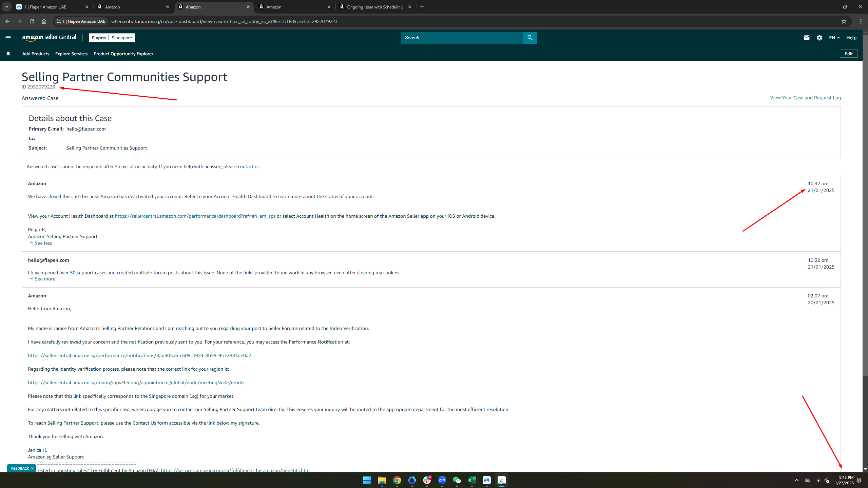Open the Flapen Singapore account switcher
The height and width of the screenshot is (488, 868).
coord(112,38)
